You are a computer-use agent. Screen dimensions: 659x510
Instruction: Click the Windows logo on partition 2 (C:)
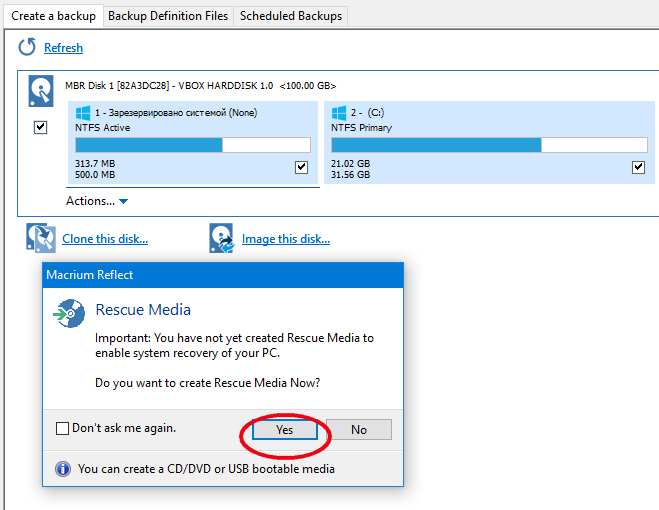coord(339,113)
